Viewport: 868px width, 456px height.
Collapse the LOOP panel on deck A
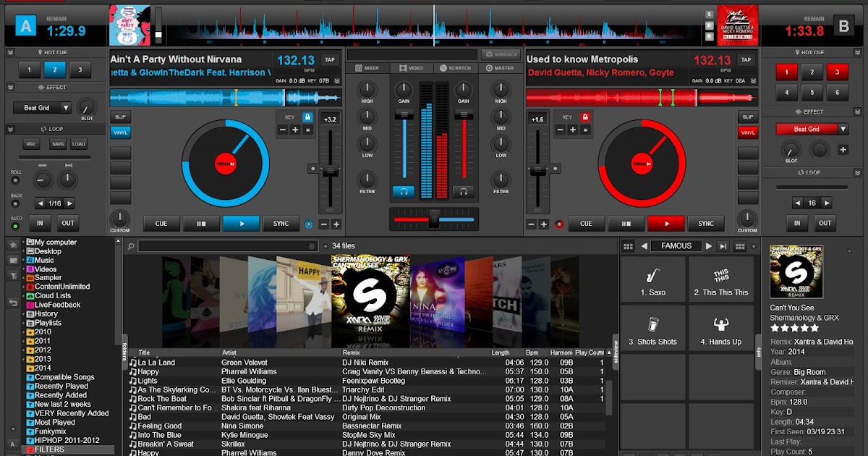pos(11,129)
